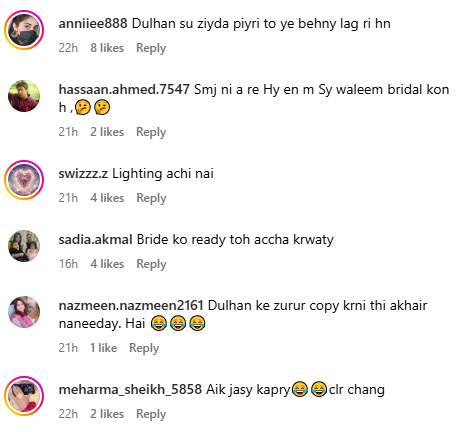Open anniiee888's profile picture
The width and height of the screenshot is (459, 432).
click(24, 30)
